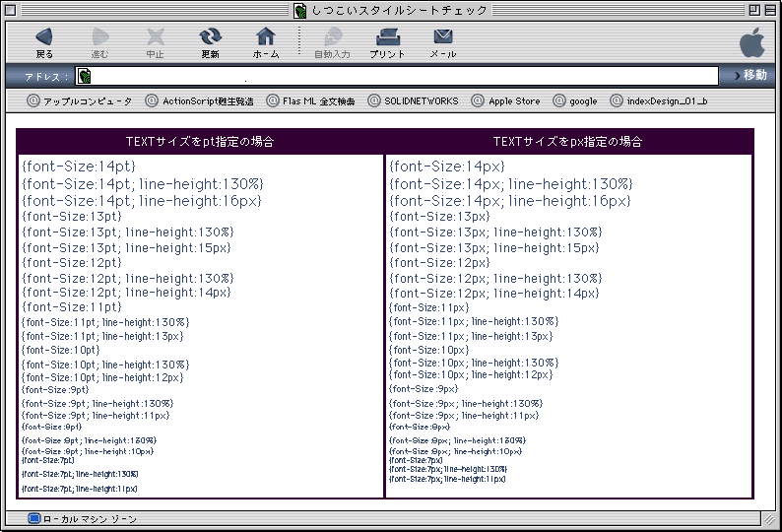Click the 自動入力 autofill icon
The height and width of the screenshot is (532, 782).
tap(332, 36)
